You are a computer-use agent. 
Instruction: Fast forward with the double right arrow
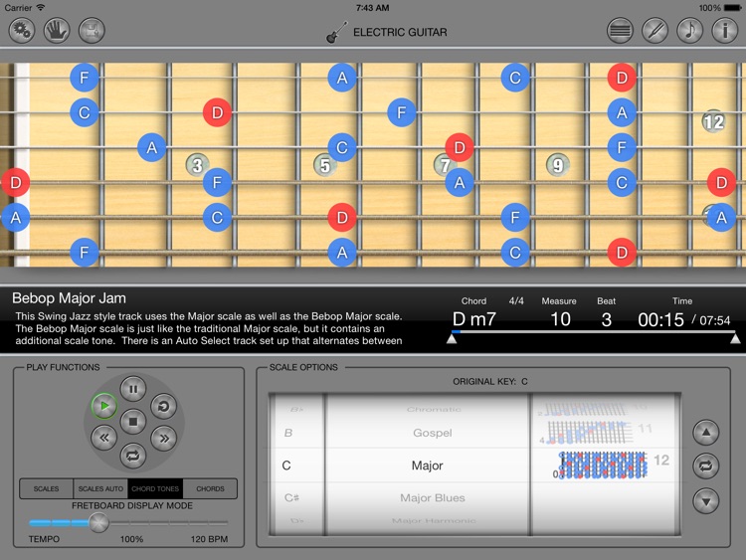[x=164, y=438]
